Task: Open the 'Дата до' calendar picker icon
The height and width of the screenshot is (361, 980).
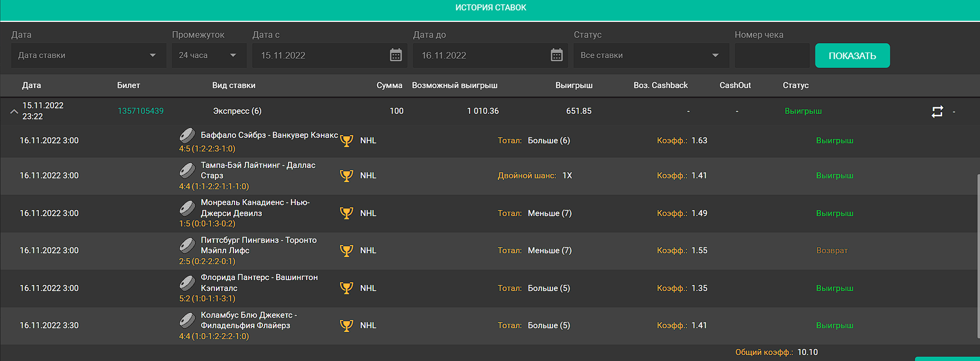Action: [556, 55]
